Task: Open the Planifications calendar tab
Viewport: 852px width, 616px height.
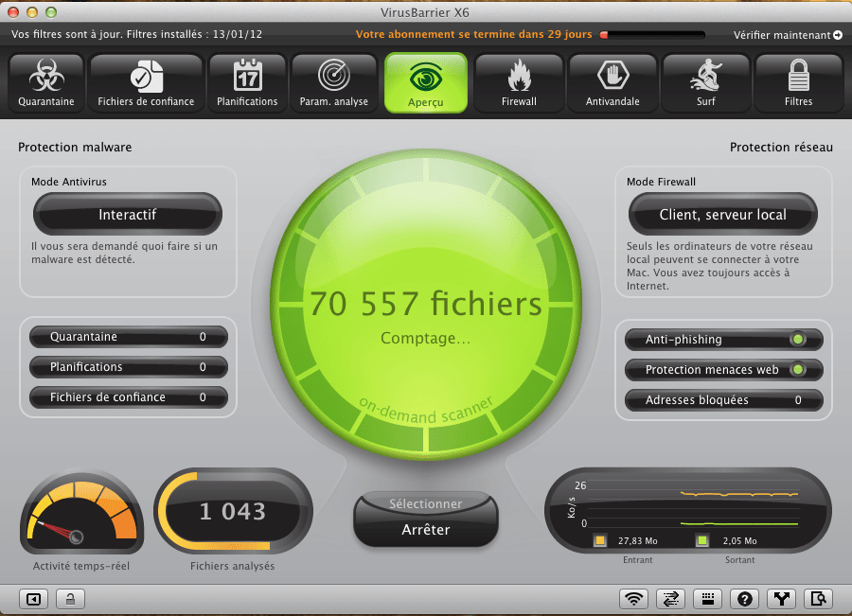Action: coord(247,82)
